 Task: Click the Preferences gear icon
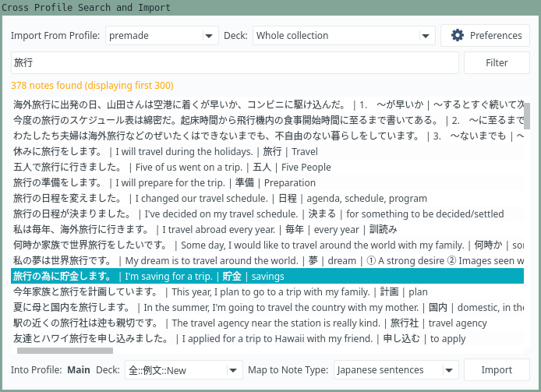pyautogui.click(x=458, y=35)
